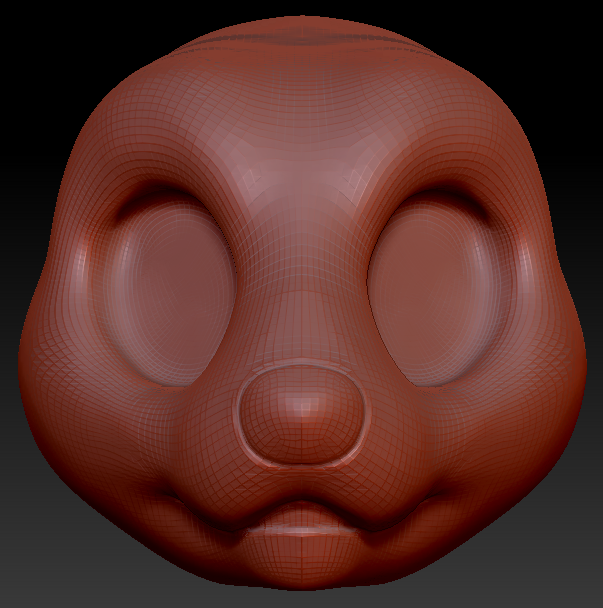
Task: Click the model's lower lip
Action: [x=301, y=530]
